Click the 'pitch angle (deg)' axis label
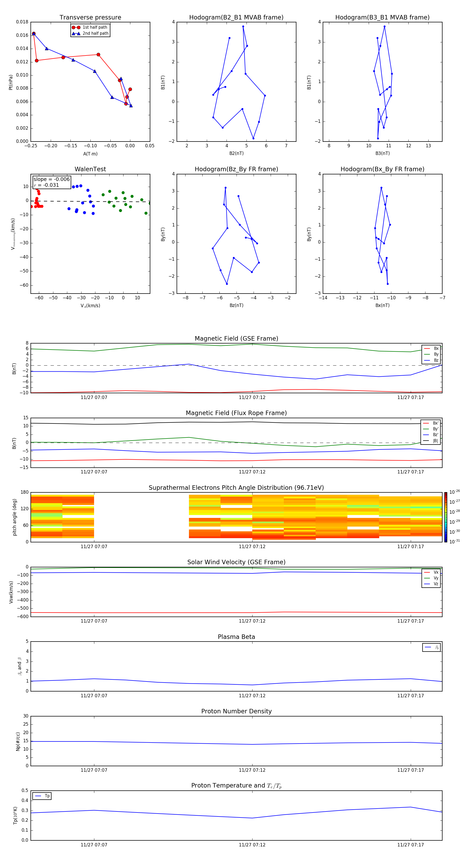The height and width of the screenshot is (868, 473). 14,517
